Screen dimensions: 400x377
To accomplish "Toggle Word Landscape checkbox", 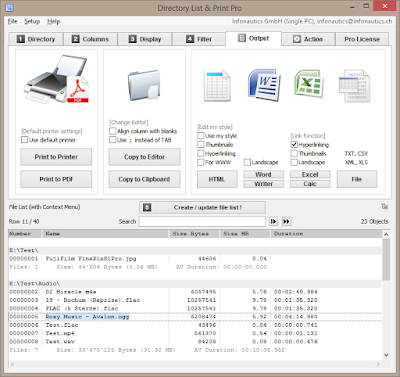I will pos(247,162).
